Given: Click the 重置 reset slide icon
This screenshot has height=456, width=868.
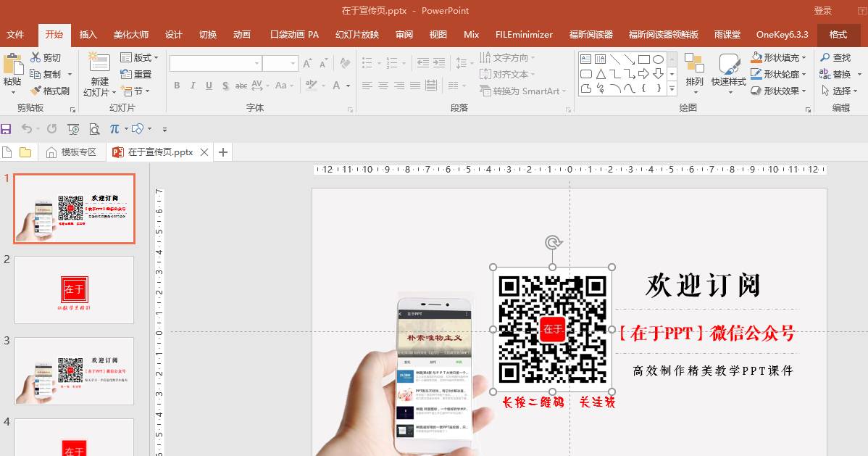Looking at the screenshot, I should pos(126,75).
